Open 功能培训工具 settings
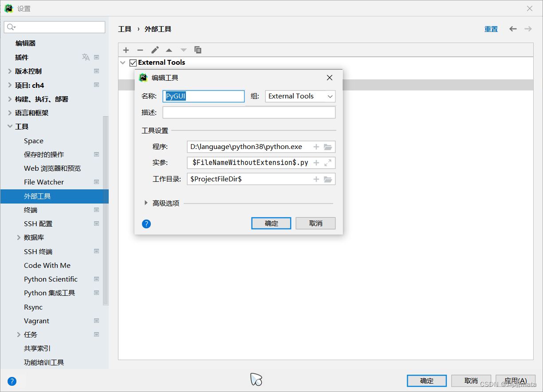The height and width of the screenshot is (392, 543). pyautogui.click(x=44, y=362)
